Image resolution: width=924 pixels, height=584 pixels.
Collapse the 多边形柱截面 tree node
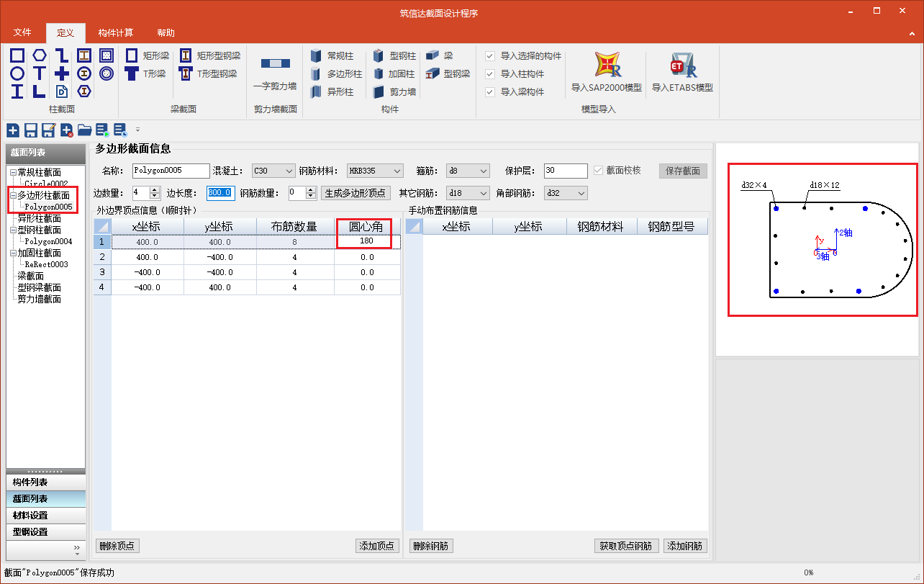[x=13, y=195]
